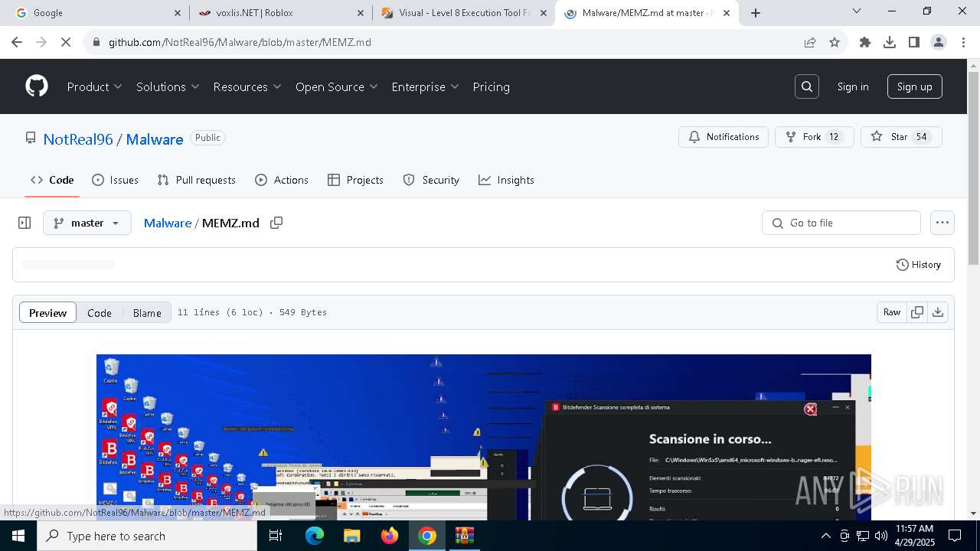Open File Explorer from taskbar
The height and width of the screenshot is (551, 980).
[x=351, y=536]
